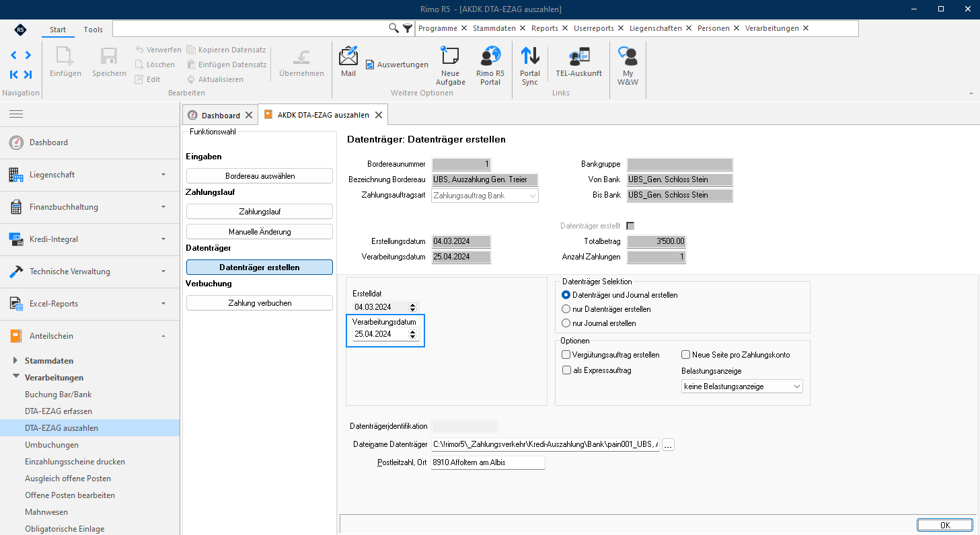This screenshot has width=980, height=535.
Task: Close the AKDK DTA-EZAG auszahlen tab
Action: click(x=379, y=115)
